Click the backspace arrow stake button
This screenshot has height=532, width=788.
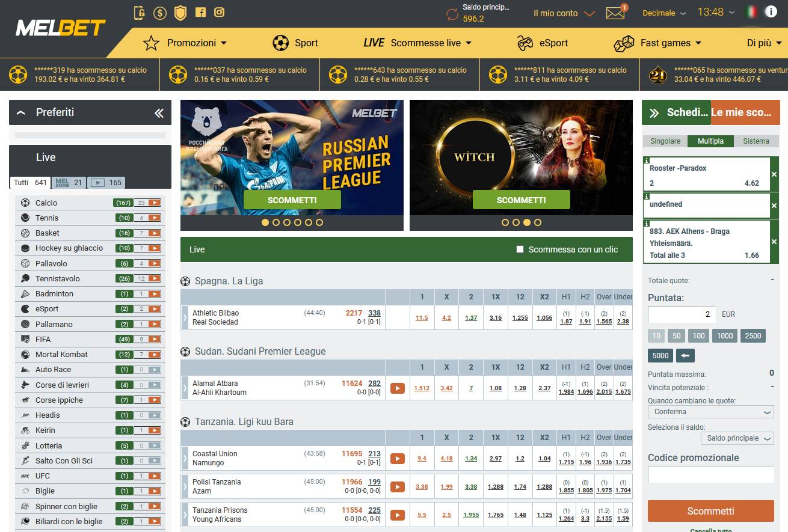coord(685,355)
